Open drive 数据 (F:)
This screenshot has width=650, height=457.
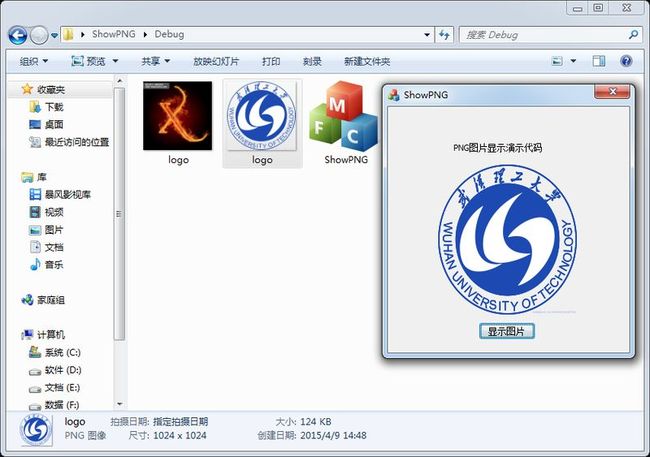[63, 405]
